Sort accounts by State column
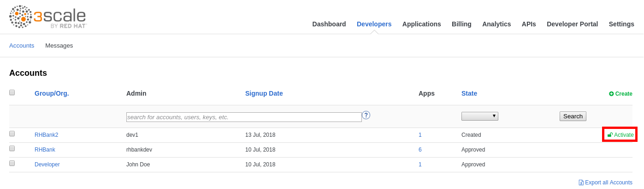The width and height of the screenshot is (644, 189). (x=469, y=93)
